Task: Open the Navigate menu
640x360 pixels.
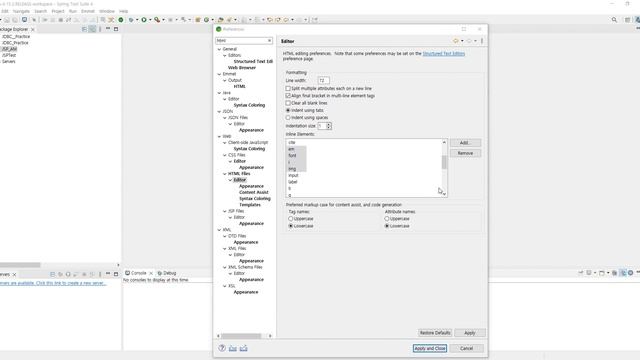Action: coord(21,11)
